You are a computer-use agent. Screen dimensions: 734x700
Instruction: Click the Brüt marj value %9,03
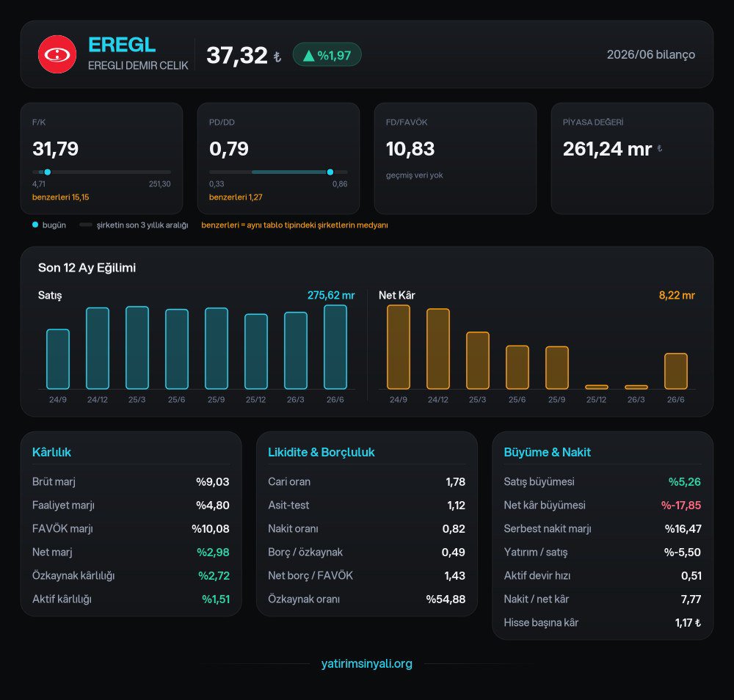click(x=213, y=481)
